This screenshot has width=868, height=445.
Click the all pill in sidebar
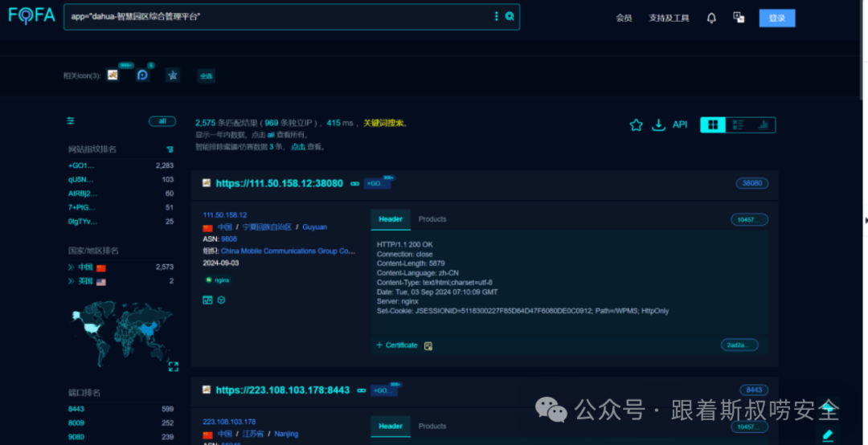[162, 121]
